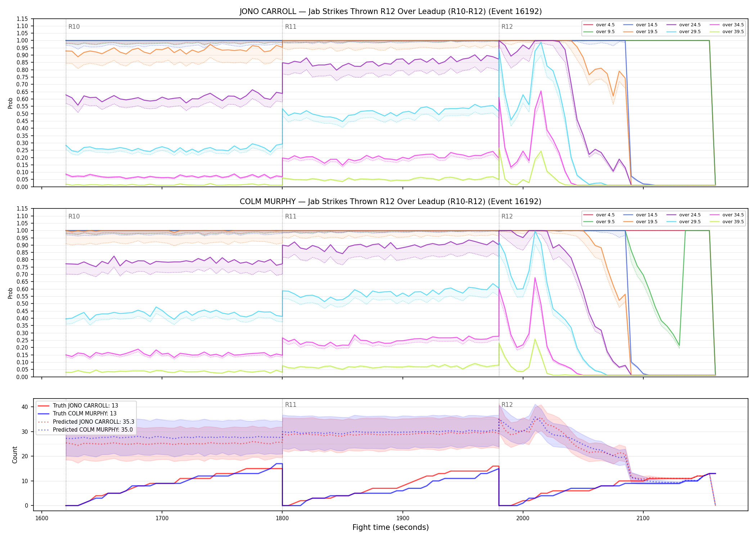Click the COLM MURPHY chart title
The height and width of the screenshot is (540, 756).
[x=391, y=202]
